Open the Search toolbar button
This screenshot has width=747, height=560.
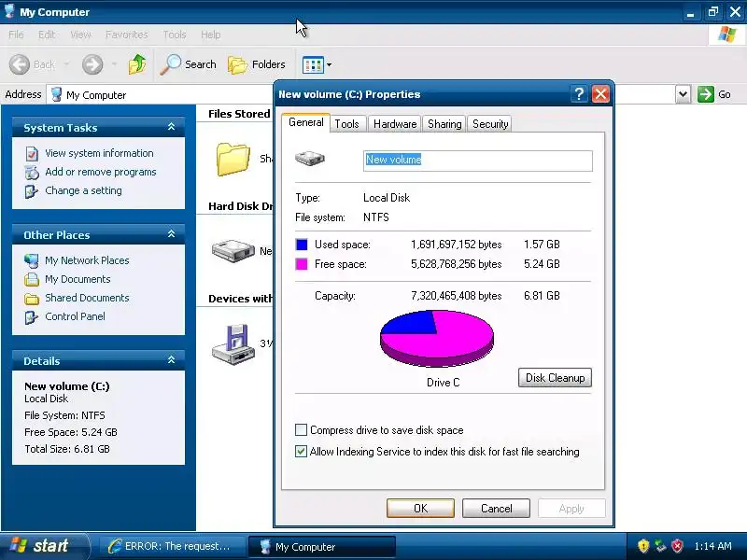pos(189,64)
